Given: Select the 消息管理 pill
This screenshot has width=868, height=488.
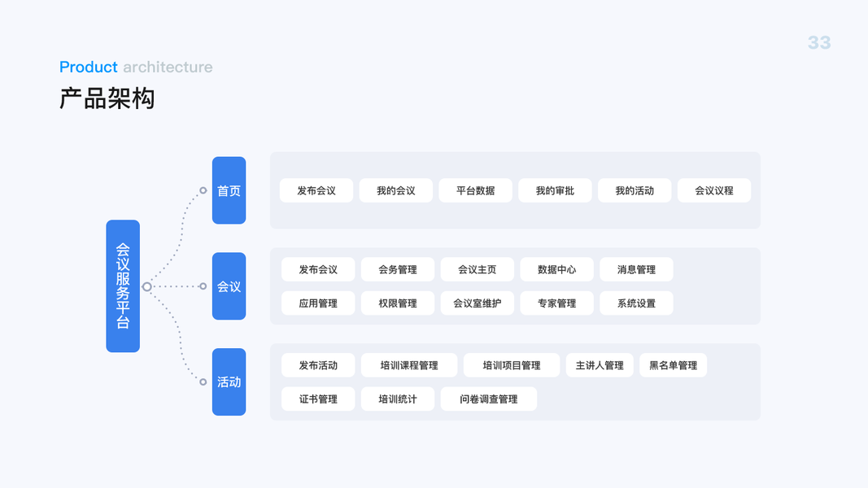Looking at the screenshot, I should point(636,269).
